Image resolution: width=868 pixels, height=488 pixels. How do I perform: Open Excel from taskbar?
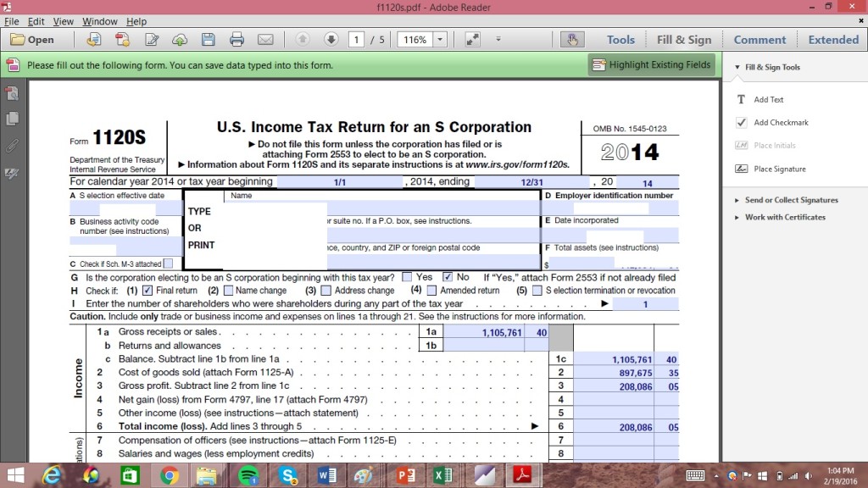[442, 475]
